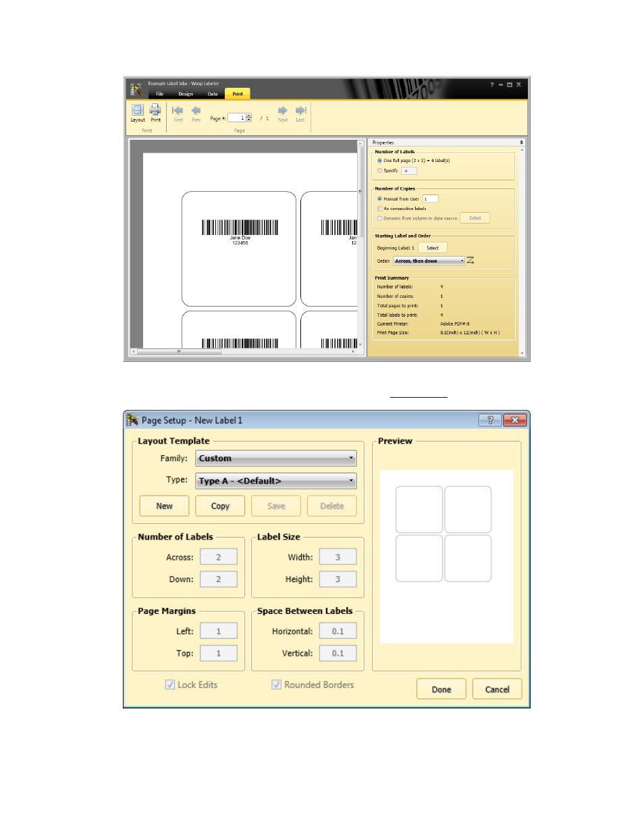Viewport: 644px width, 834px height.
Task: Click the preview horizontal scrollbar
Action: click(x=244, y=351)
